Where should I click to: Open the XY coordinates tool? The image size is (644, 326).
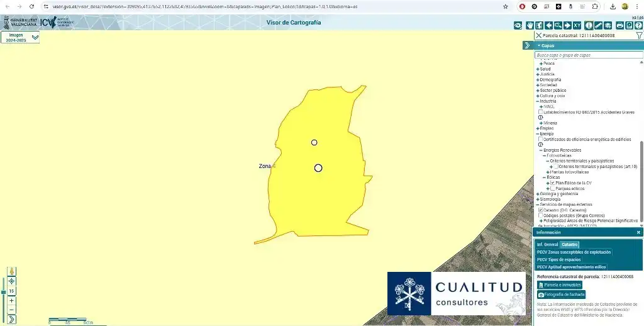coord(577,25)
